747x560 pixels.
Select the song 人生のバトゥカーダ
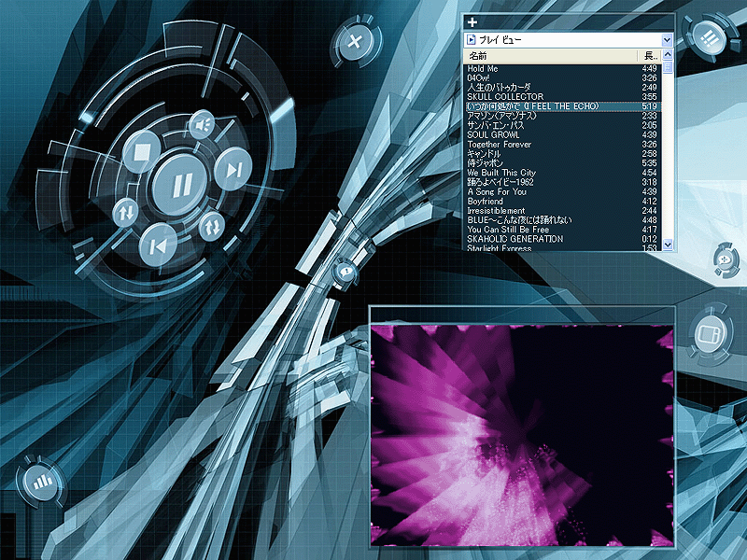click(x=563, y=88)
